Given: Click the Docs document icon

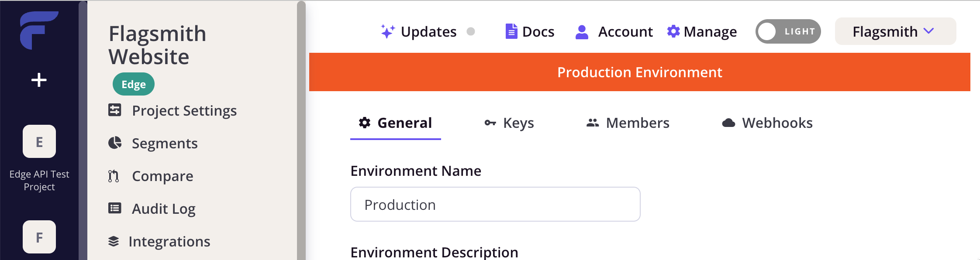Looking at the screenshot, I should tap(511, 31).
